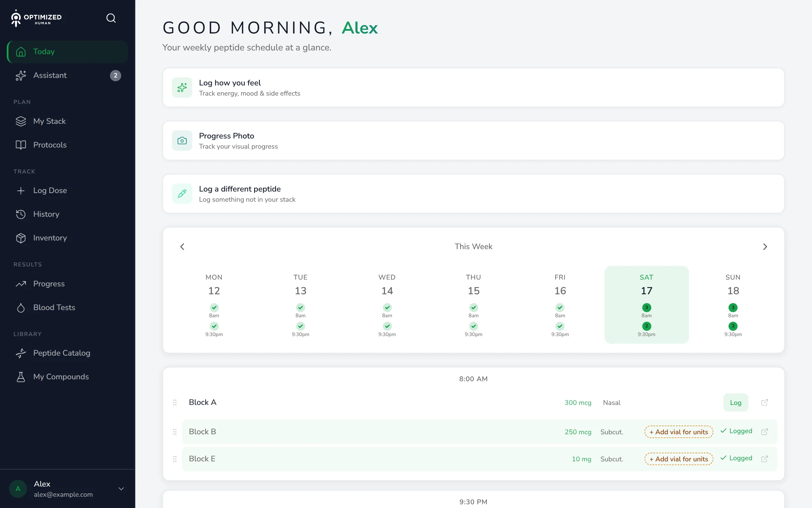Go to Protocols
This screenshot has width=812, height=508.
(68, 145)
